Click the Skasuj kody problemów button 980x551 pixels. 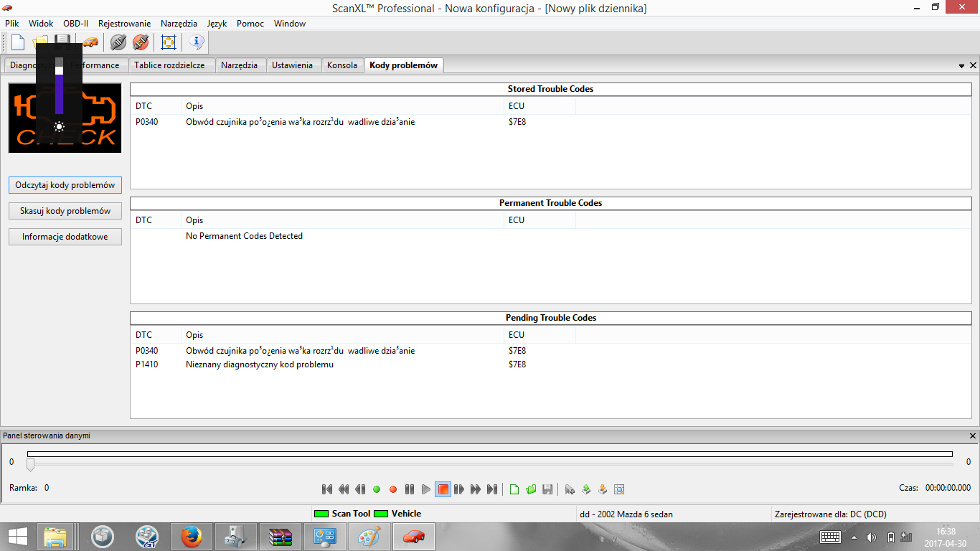(x=65, y=211)
